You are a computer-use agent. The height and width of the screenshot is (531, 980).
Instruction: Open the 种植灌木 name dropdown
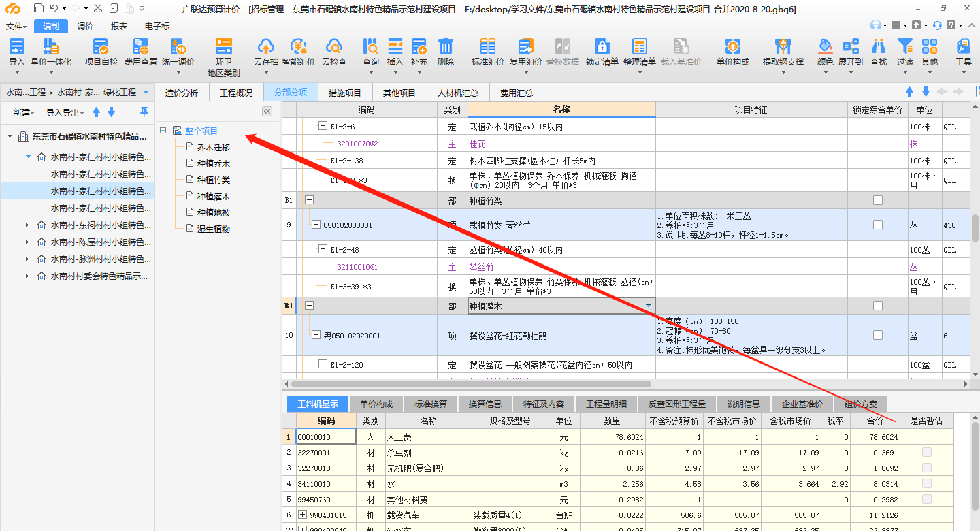(649, 306)
